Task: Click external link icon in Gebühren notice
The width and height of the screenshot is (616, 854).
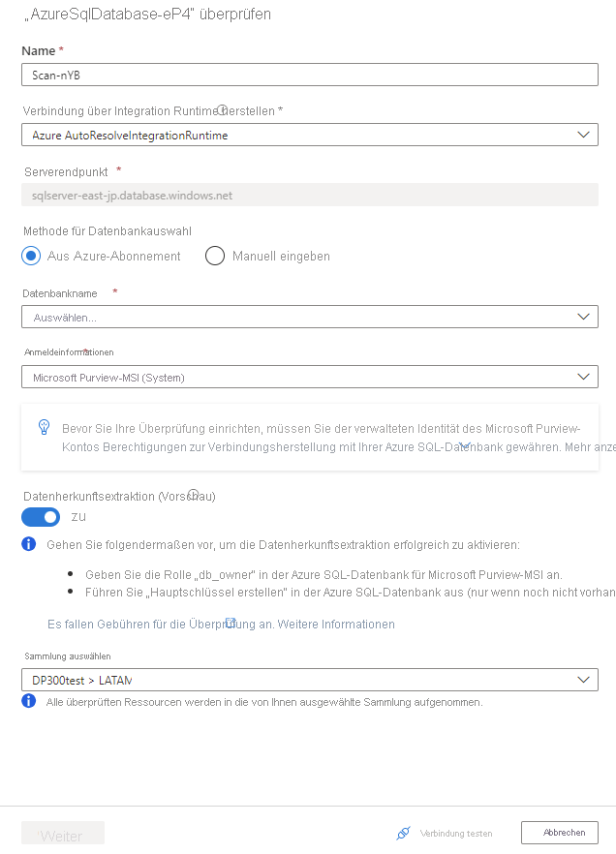Action: coord(231,622)
